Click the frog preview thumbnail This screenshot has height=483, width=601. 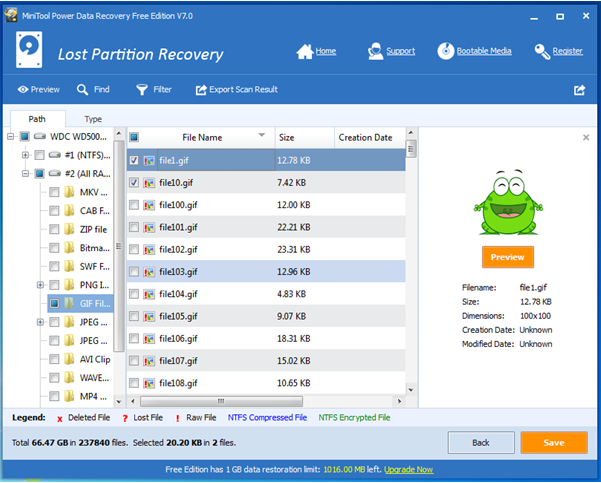pyautogui.click(x=508, y=202)
